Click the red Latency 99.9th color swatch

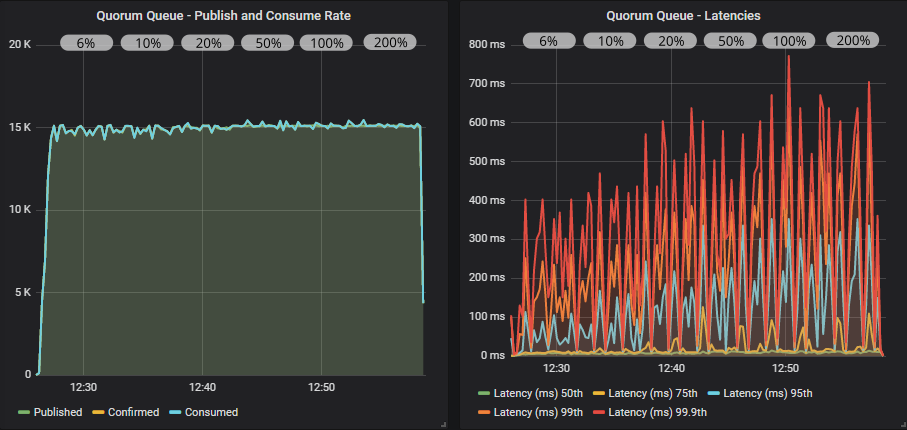click(597, 412)
